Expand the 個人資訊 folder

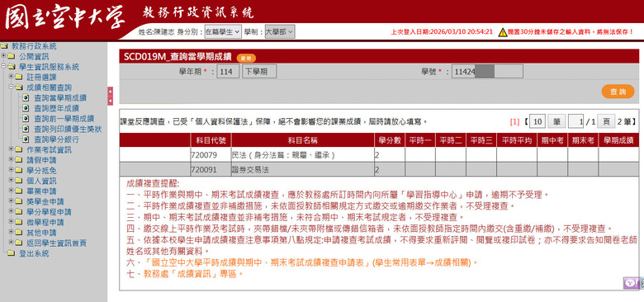point(11,181)
